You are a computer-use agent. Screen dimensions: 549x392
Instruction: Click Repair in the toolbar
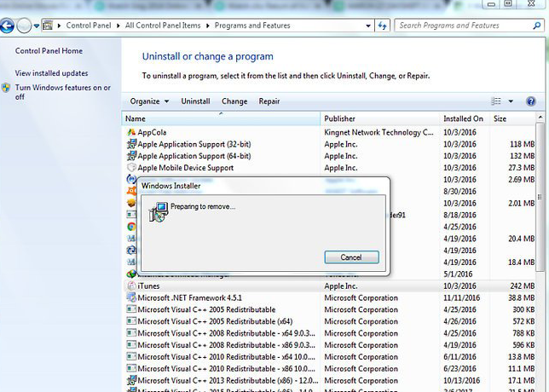[x=269, y=101]
